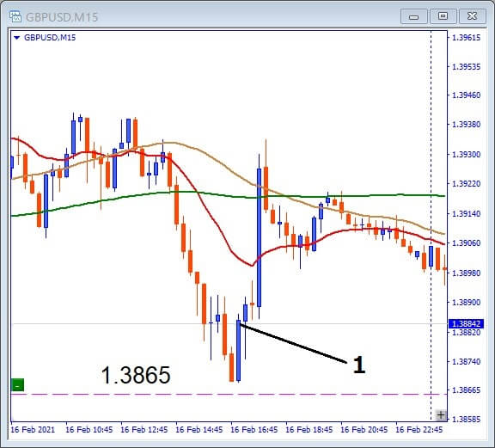This screenshot has height=448, width=495.
Task: Click the 1.39535 price axis label
Action: (467, 67)
